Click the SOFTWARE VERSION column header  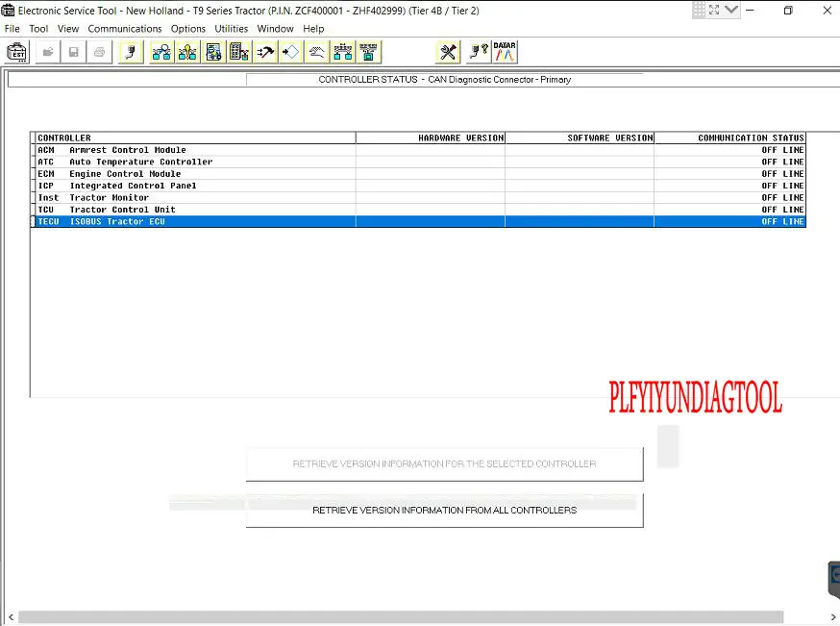point(580,138)
